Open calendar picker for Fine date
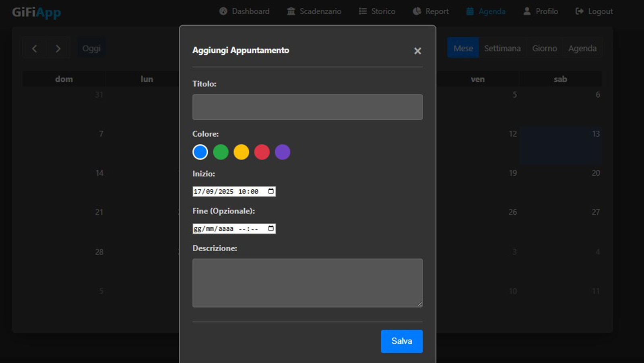The image size is (644, 363). [271, 229]
